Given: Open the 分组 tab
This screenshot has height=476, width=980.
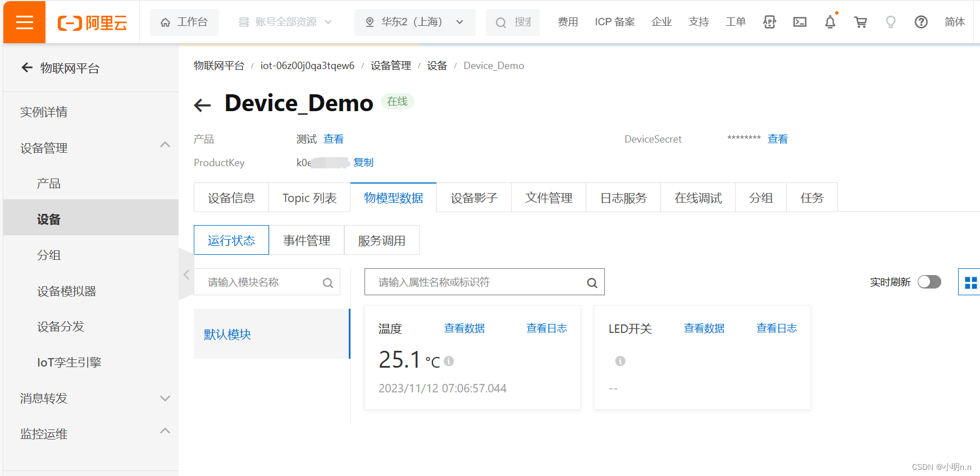Looking at the screenshot, I should tap(761, 198).
